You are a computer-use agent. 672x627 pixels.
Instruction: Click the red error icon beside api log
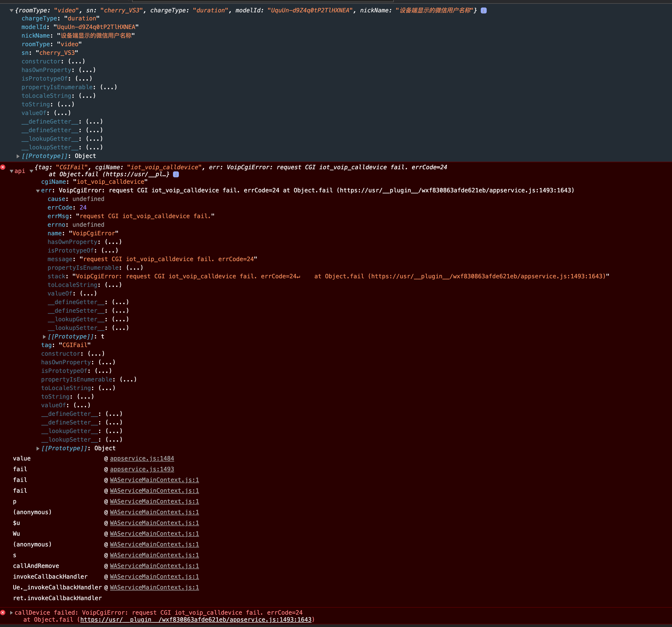click(x=3, y=167)
